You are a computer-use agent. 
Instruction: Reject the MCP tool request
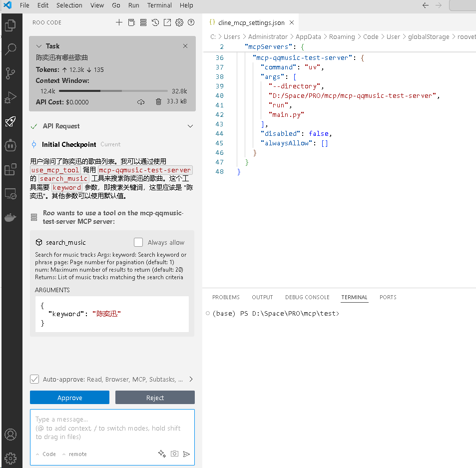click(x=155, y=398)
